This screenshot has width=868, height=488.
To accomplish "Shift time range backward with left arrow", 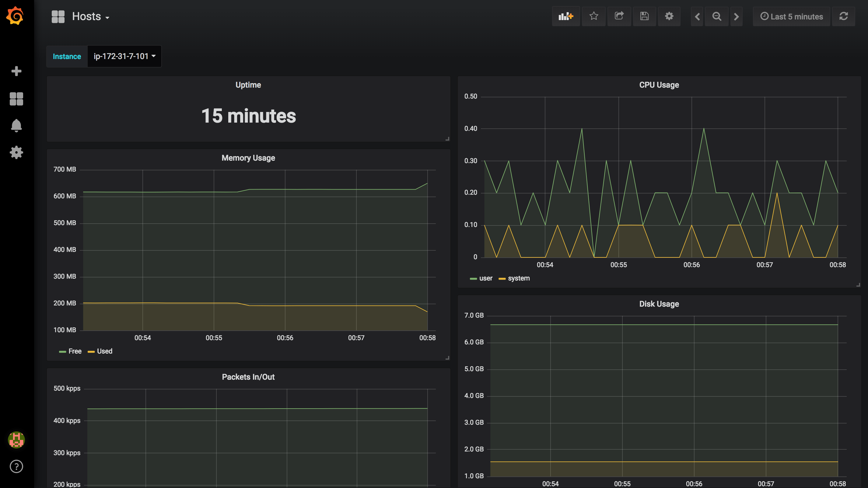I will [x=697, y=16].
